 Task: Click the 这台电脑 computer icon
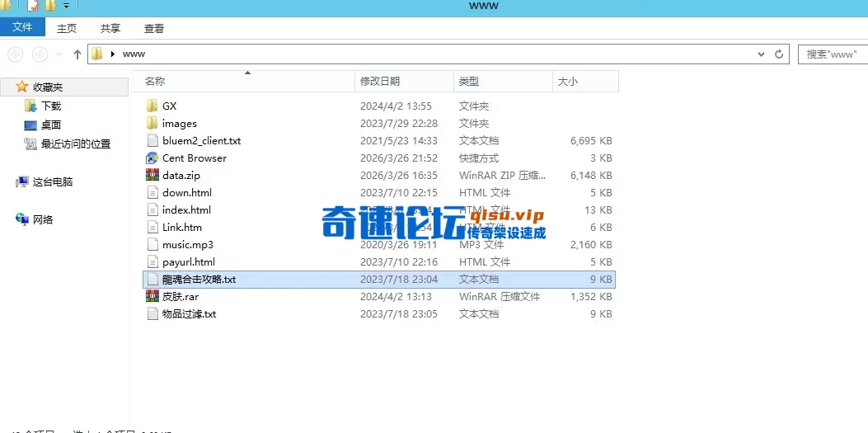click(22, 181)
